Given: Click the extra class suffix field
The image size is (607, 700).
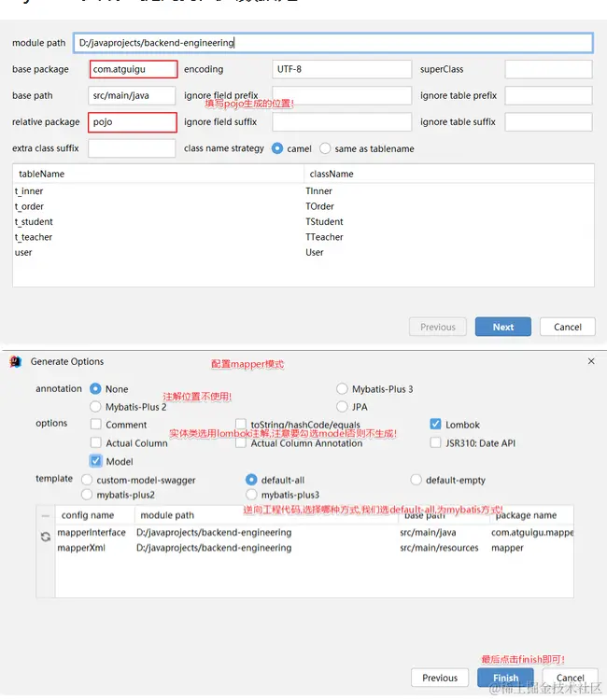Looking at the screenshot, I should [132, 148].
